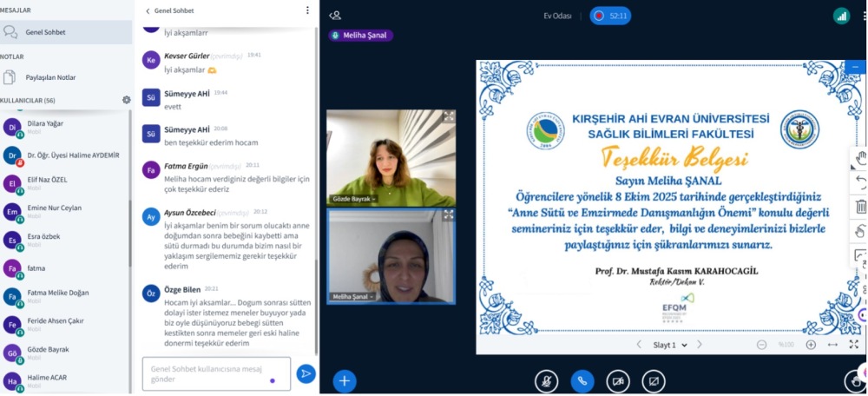868x396 pixels.
Task: Expand Meliha Şanal presenter dropdown
Action: pos(361,36)
